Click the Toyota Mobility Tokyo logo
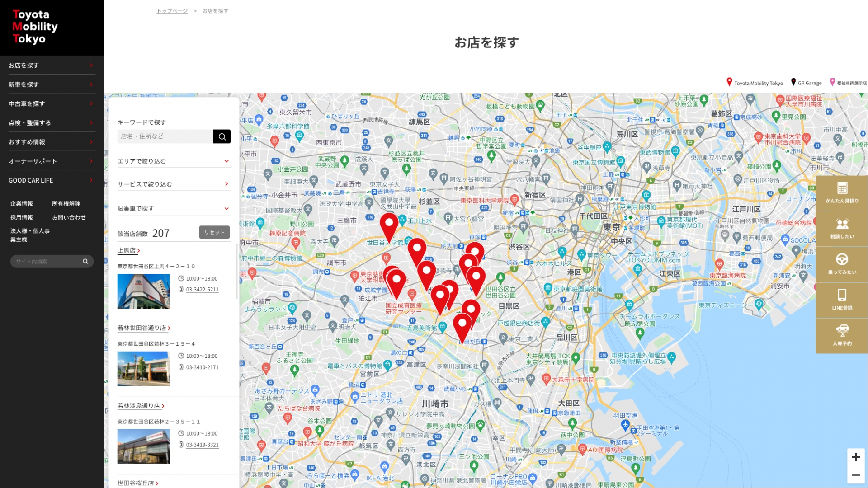 pyautogui.click(x=35, y=27)
